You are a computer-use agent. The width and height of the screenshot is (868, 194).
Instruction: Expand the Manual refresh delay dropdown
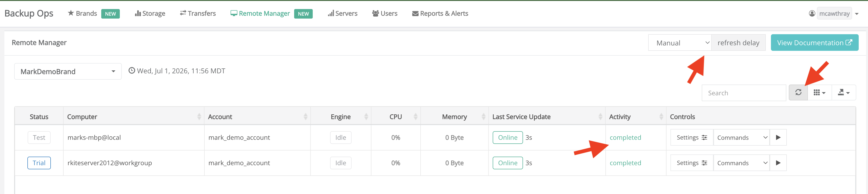[680, 43]
